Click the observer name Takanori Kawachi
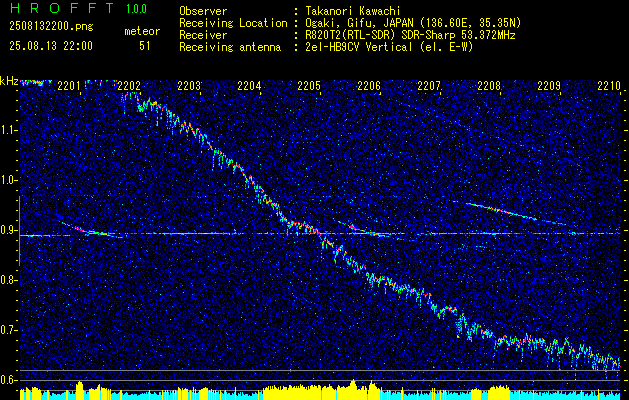This screenshot has width=629, height=400. coord(352,12)
